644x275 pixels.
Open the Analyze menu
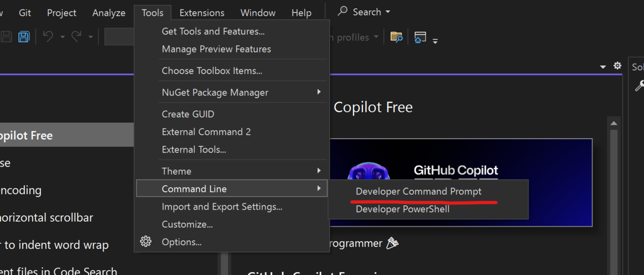[109, 12]
